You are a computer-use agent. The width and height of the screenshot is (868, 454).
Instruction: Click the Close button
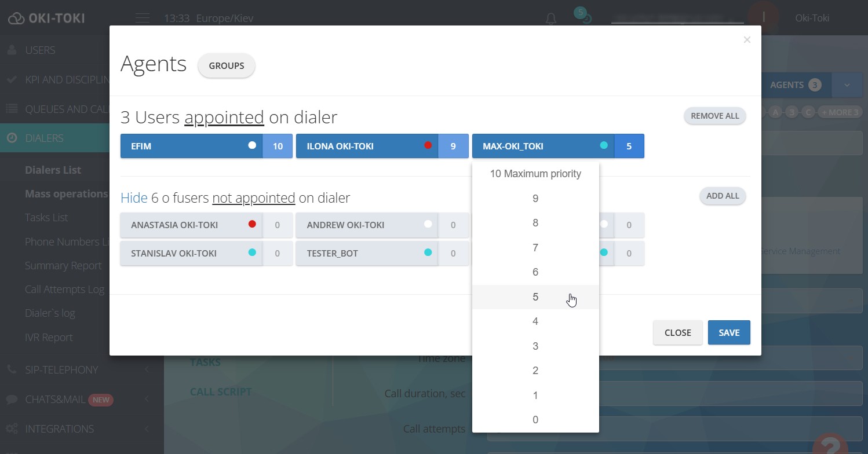pyautogui.click(x=677, y=332)
